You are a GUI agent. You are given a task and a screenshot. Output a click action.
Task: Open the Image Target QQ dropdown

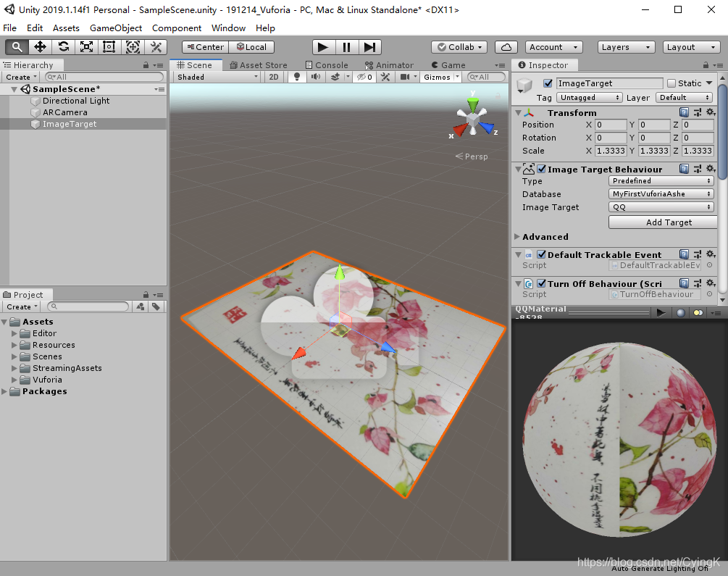661,206
